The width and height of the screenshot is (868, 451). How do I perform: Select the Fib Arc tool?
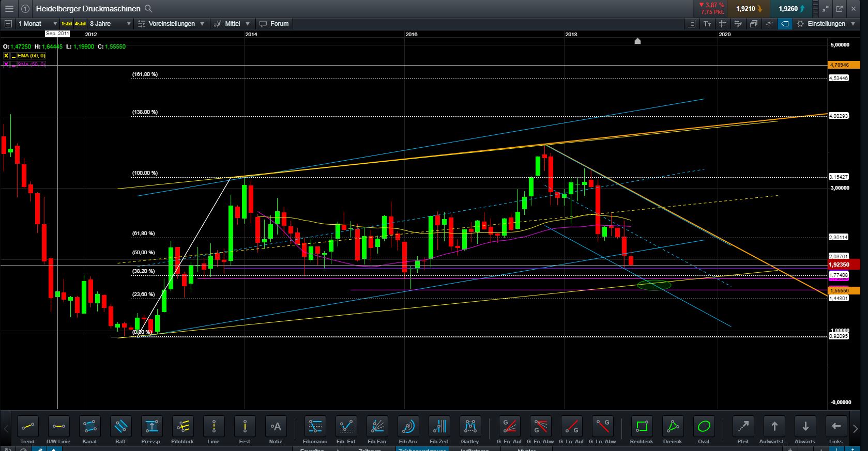408,427
